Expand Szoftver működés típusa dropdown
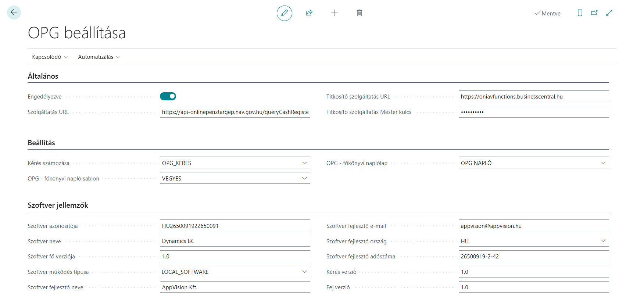The height and width of the screenshot is (297, 644). tap(304, 272)
